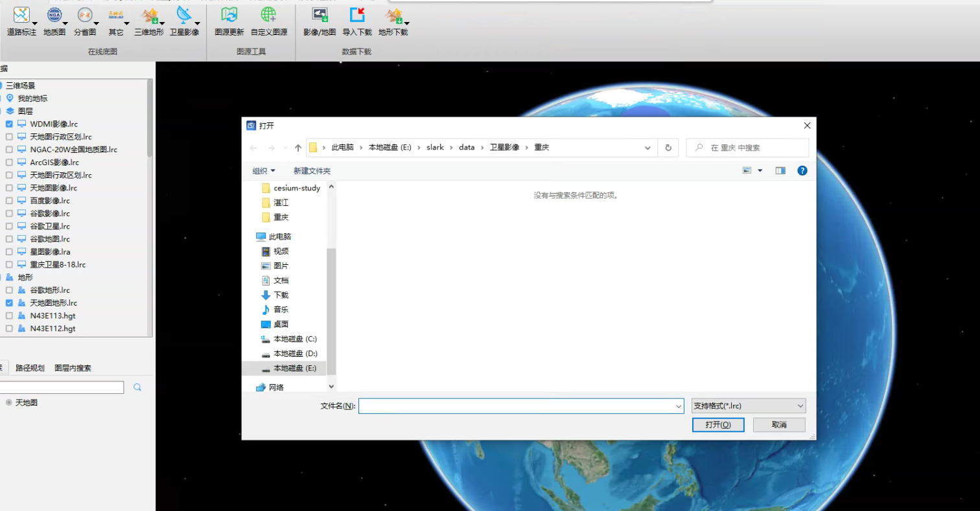Click 此电脑 in the address breadcrumb
This screenshot has width=980, height=511.
coord(342,148)
